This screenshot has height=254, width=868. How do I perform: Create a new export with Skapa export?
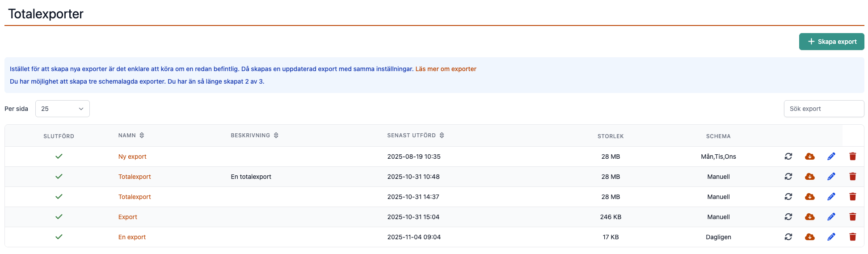click(832, 42)
